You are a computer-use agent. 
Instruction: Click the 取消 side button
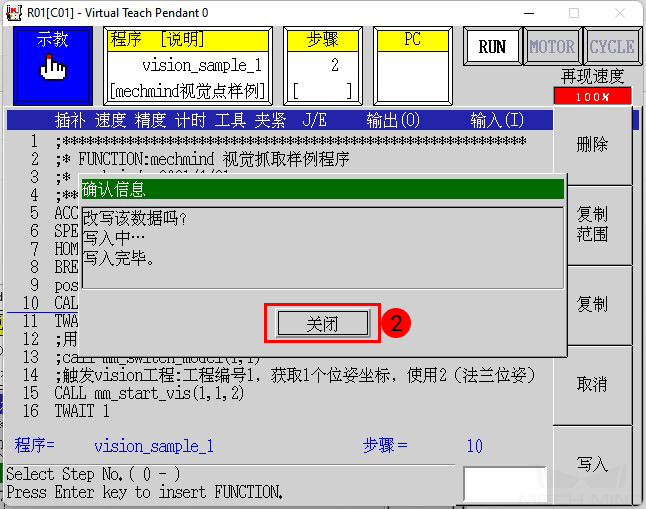592,385
